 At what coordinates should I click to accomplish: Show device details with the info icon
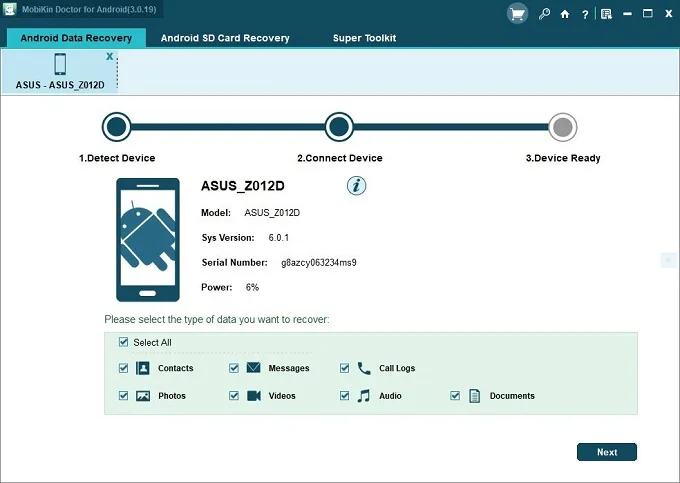356,186
